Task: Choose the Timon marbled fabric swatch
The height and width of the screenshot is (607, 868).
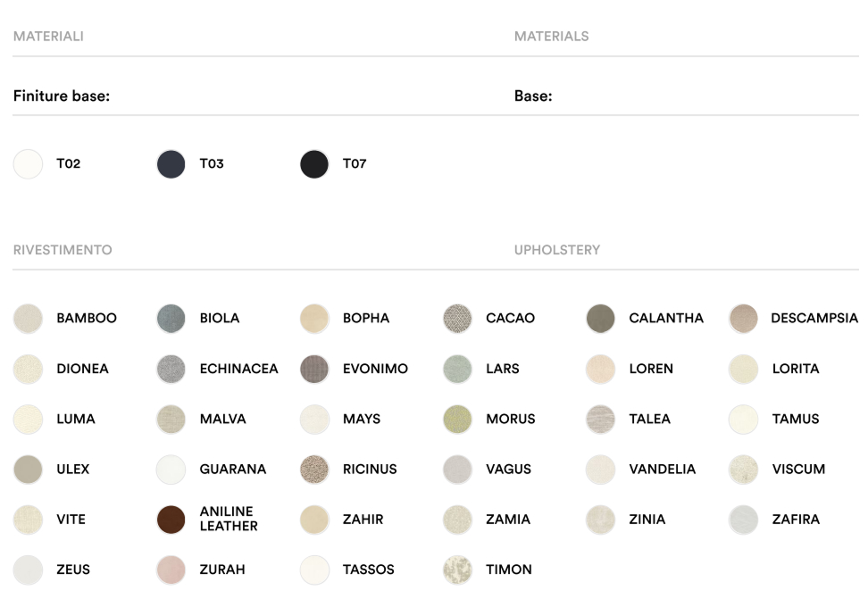Action: [x=457, y=570]
